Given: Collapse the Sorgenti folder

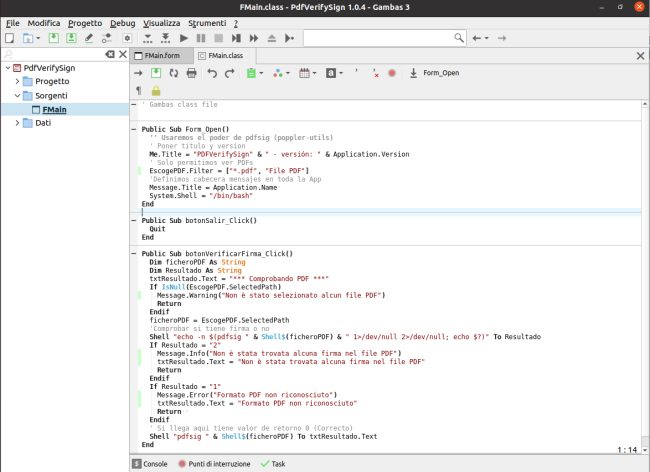Looking at the screenshot, I should tap(17, 95).
